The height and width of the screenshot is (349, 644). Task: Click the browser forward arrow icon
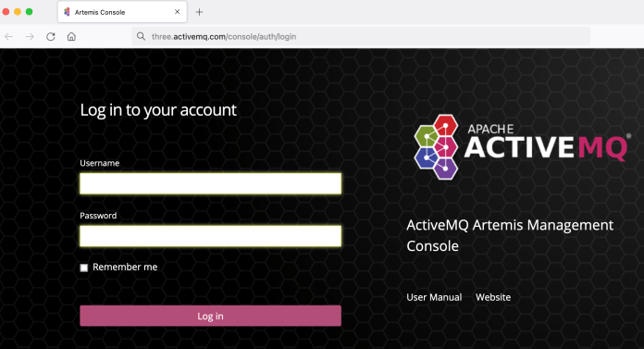click(30, 37)
